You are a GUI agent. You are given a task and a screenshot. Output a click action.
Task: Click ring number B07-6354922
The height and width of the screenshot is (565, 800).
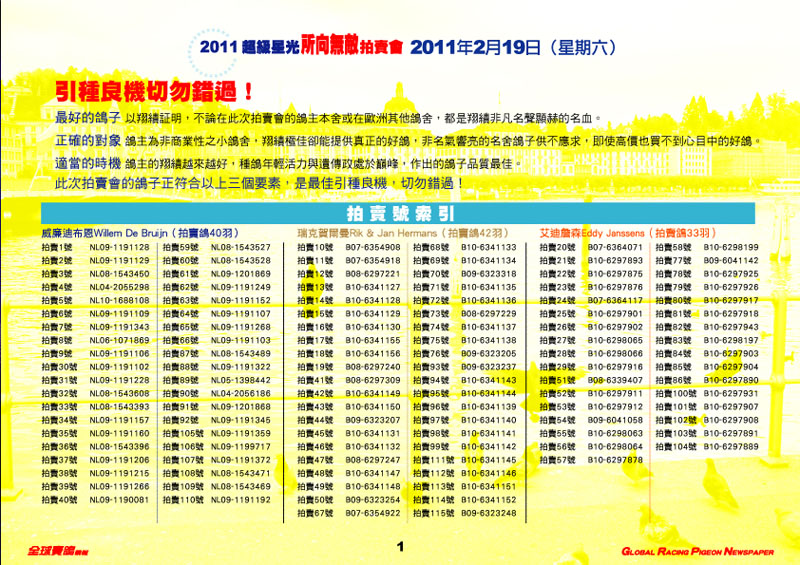[373, 513]
